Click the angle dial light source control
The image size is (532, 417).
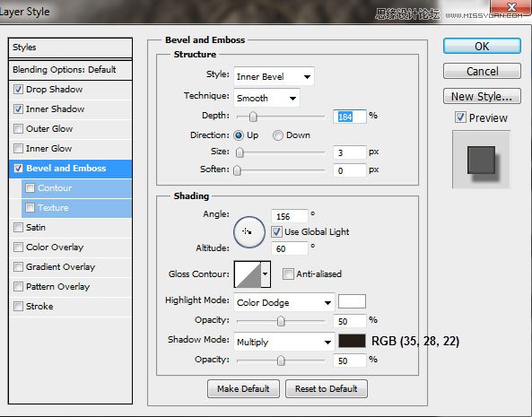[x=249, y=232]
